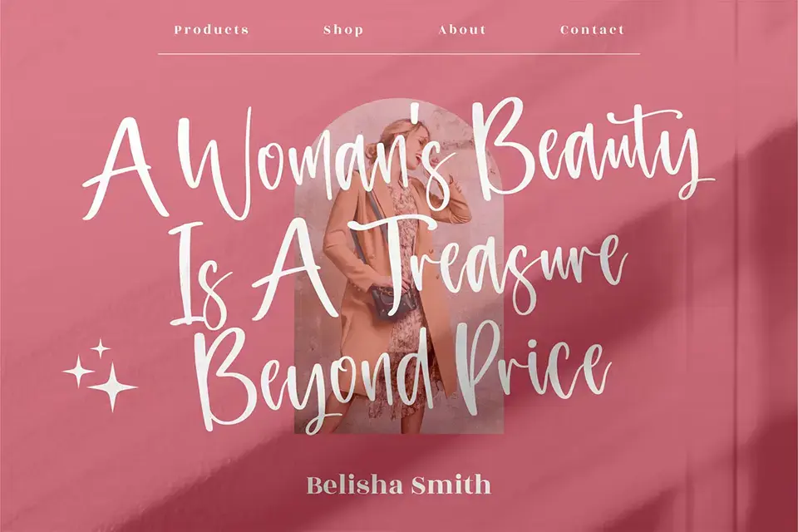798x532 pixels.
Task: Select the arched photo of the woman
Action: [398, 266]
